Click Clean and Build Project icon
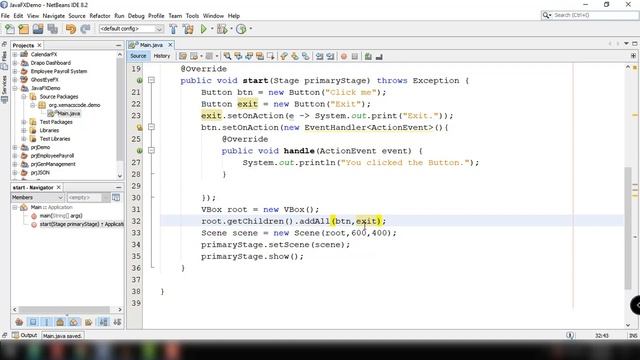 pos(188,29)
